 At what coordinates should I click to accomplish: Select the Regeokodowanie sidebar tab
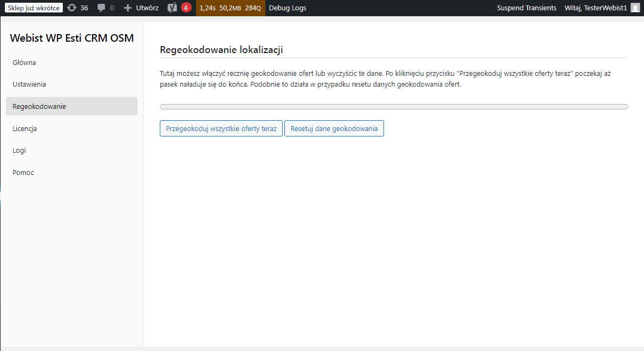(39, 106)
